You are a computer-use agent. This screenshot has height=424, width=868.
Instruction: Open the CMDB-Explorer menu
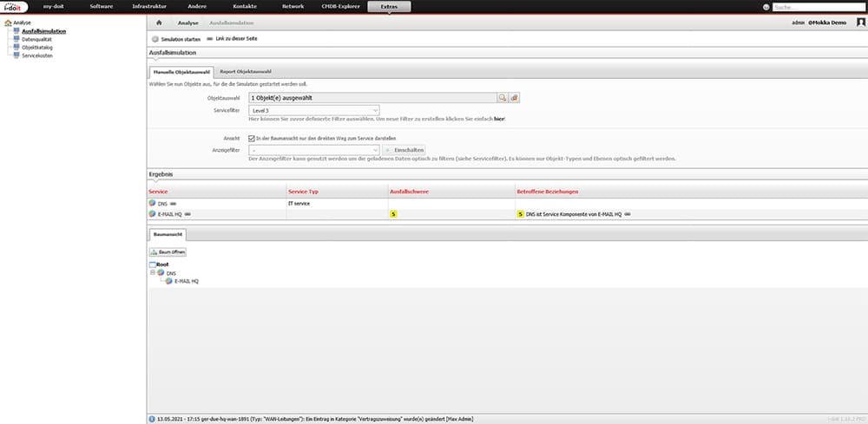click(x=341, y=7)
